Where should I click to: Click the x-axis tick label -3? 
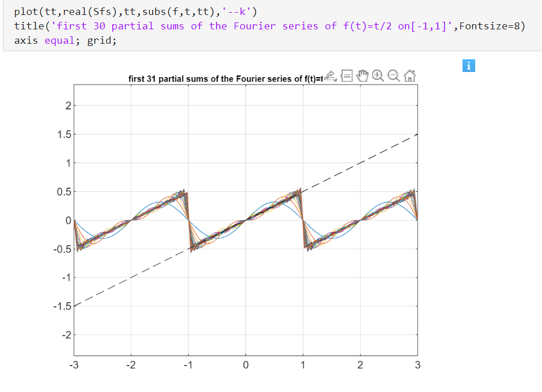tap(73, 364)
